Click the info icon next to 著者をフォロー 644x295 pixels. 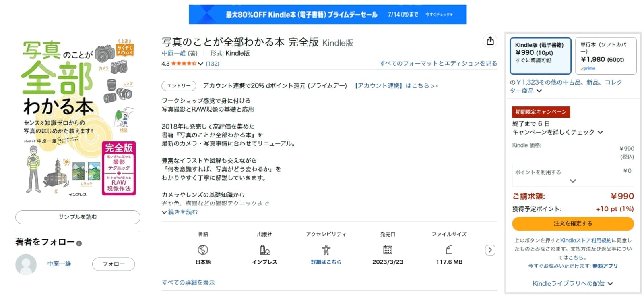coord(79,243)
